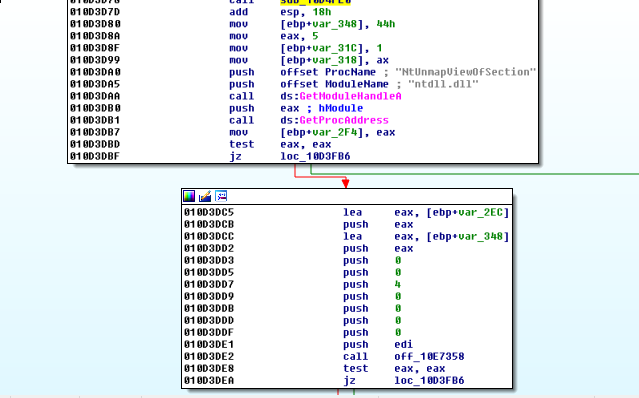The width and height of the screenshot is (639, 398).
Task: Click the edi operand in push edi
Action: point(403,345)
